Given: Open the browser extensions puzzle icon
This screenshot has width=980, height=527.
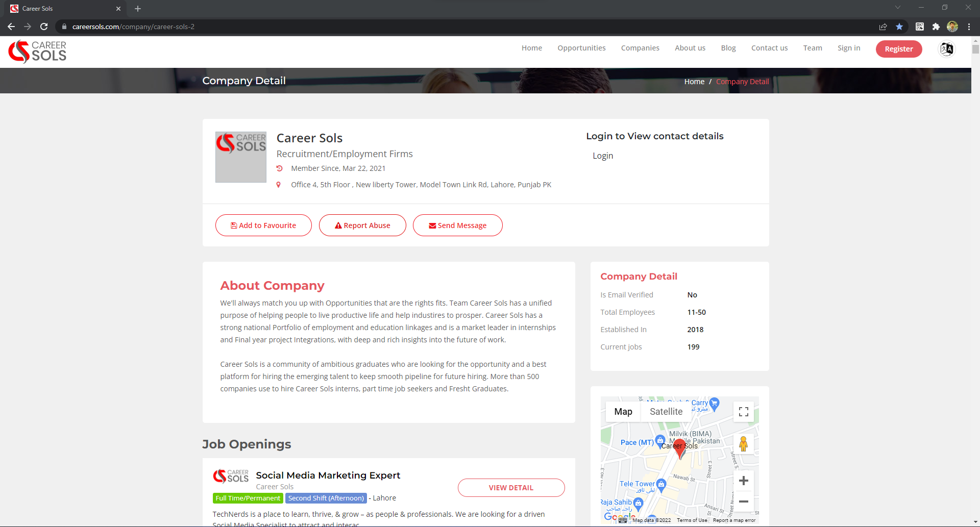Looking at the screenshot, I should (x=936, y=27).
